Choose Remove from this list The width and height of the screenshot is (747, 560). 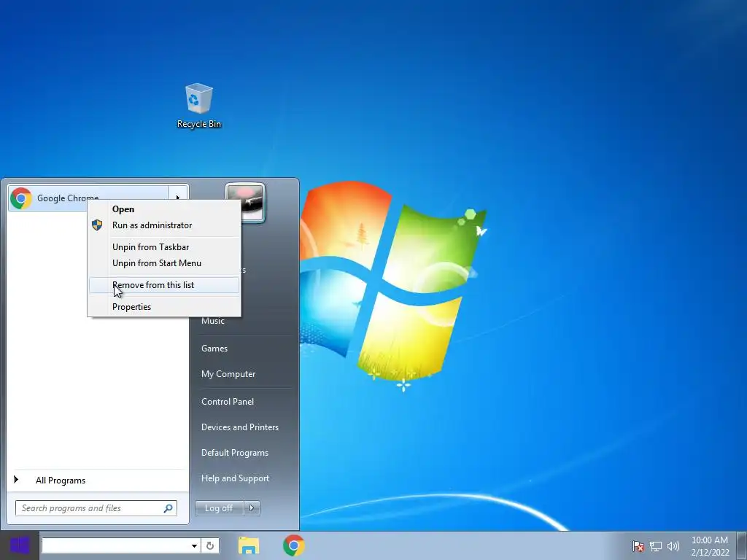pos(164,285)
